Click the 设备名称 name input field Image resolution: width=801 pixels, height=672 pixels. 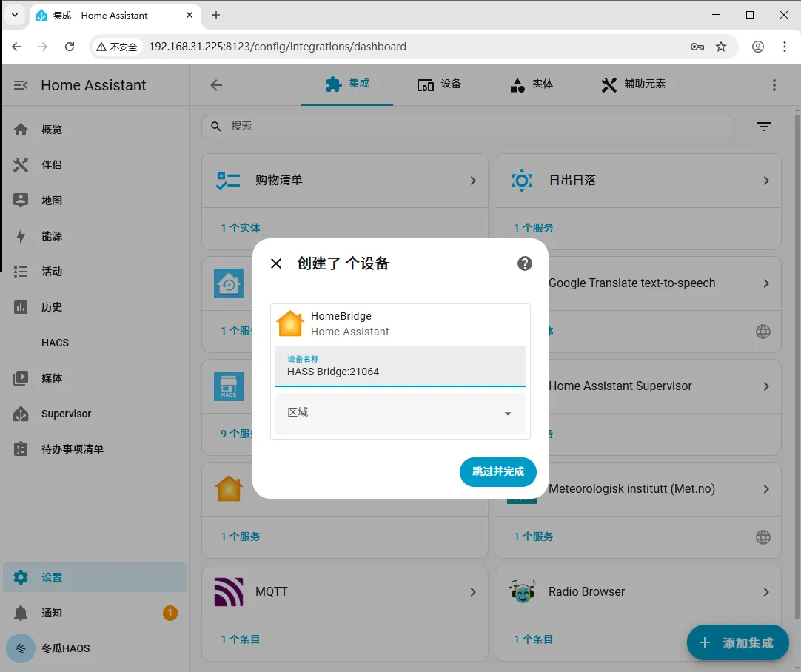[400, 366]
